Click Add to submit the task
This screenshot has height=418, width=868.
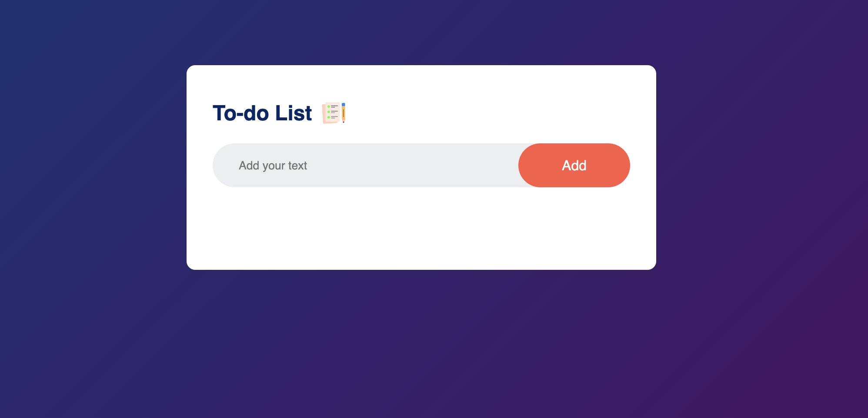(574, 166)
